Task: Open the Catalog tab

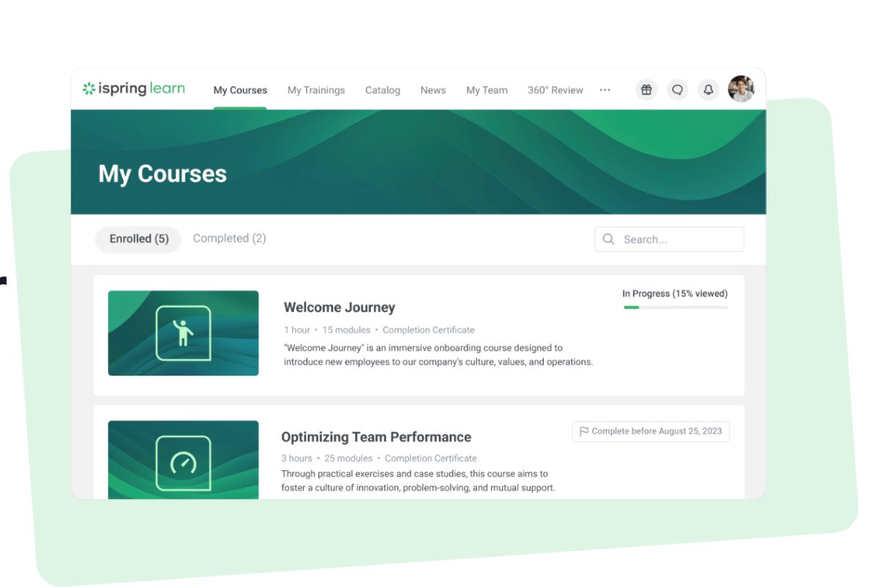Action: (383, 90)
